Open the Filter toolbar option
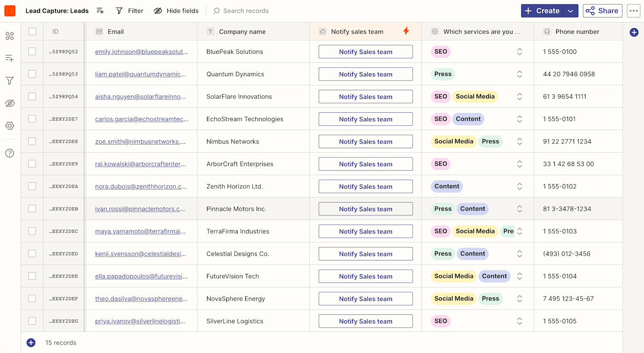This screenshot has height=353, width=644. pyautogui.click(x=130, y=11)
